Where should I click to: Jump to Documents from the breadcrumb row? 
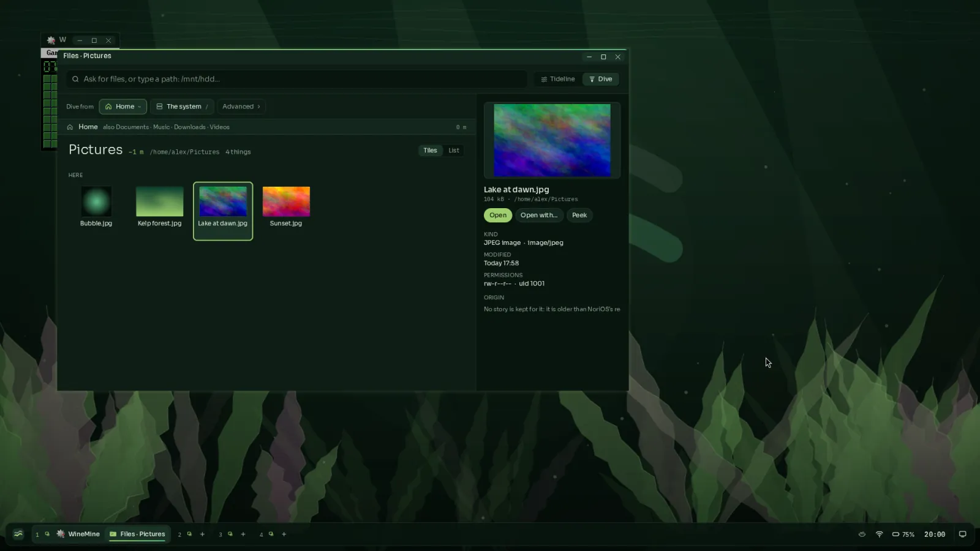(132, 127)
